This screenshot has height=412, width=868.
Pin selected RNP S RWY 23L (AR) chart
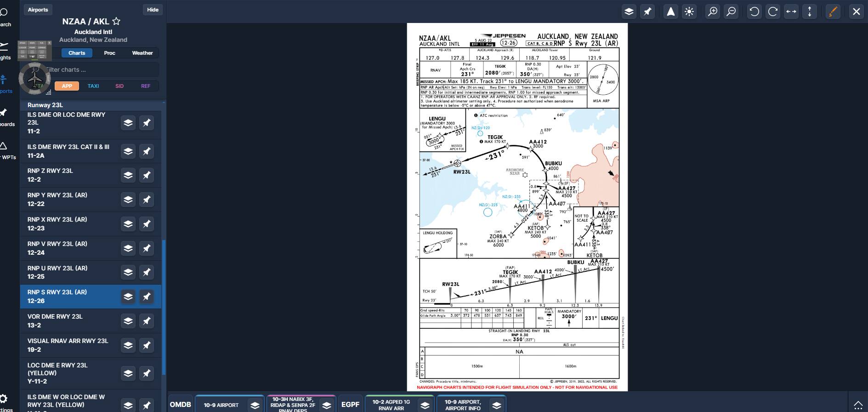click(x=147, y=297)
